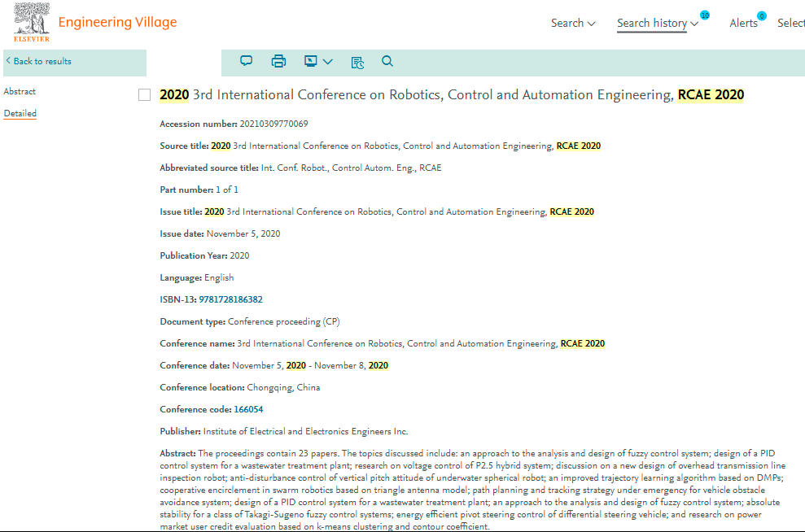
Task: Click the Conference date field value
Action: (310, 366)
